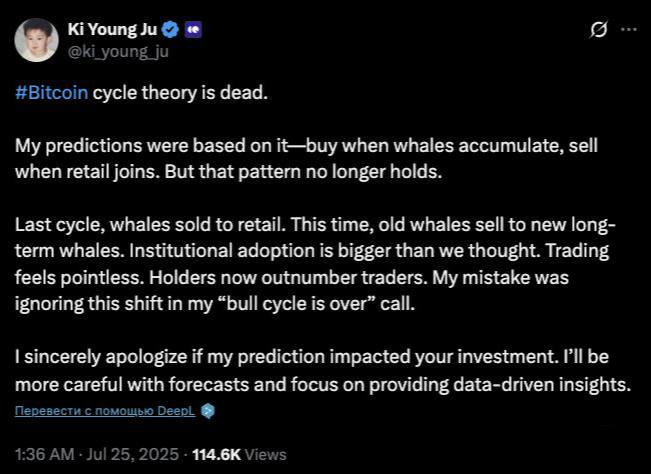651x474 pixels.
Task: Open the @ki_young_ju handle
Action: coord(118,52)
